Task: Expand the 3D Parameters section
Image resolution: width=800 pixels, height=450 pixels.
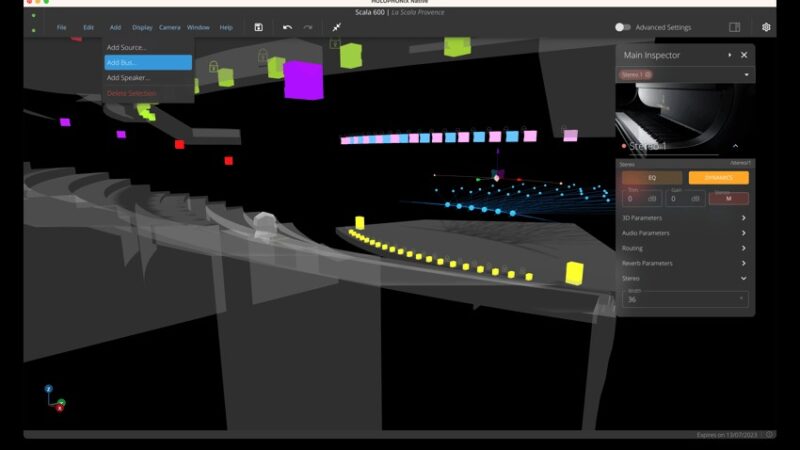Action: point(684,217)
